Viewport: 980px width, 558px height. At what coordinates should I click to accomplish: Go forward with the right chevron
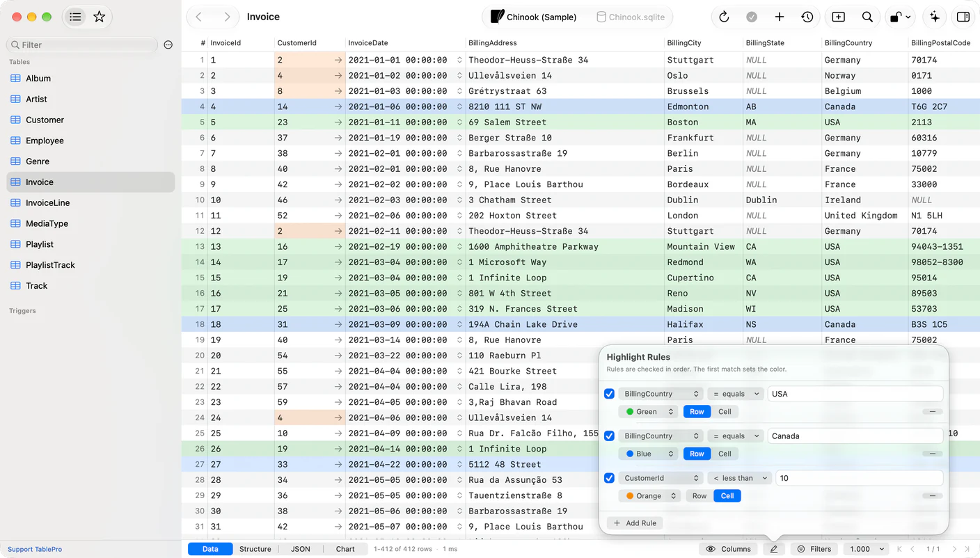click(x=227, y=17)
